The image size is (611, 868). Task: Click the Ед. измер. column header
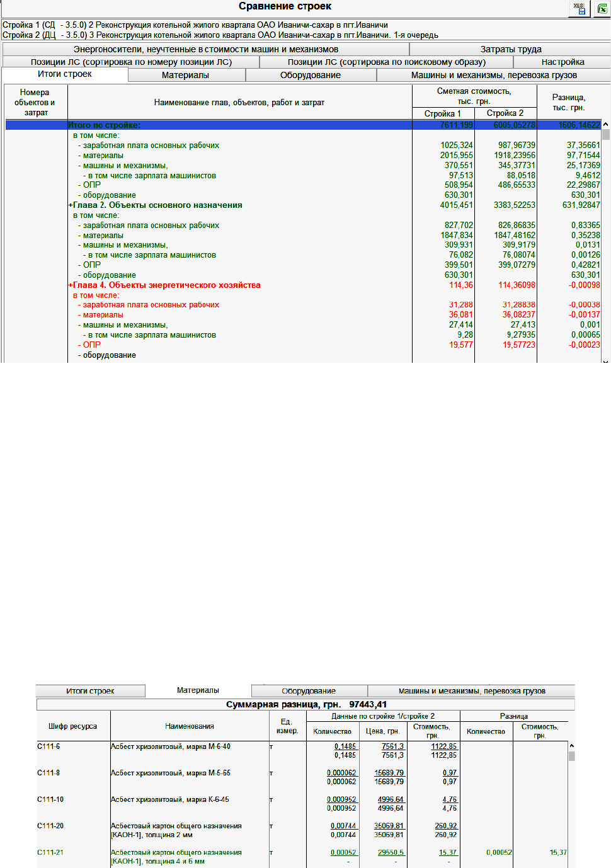[x=287, y=726]
